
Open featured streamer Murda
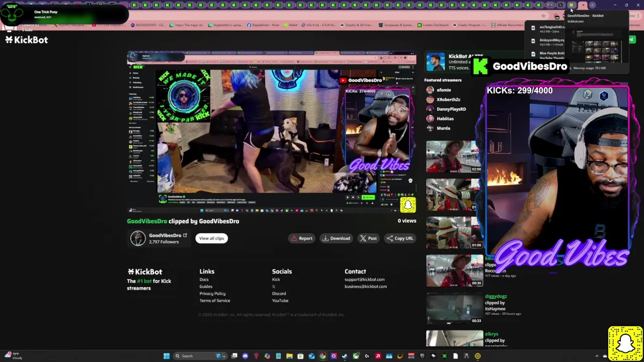pyautogui.click(x=443, y=128)
